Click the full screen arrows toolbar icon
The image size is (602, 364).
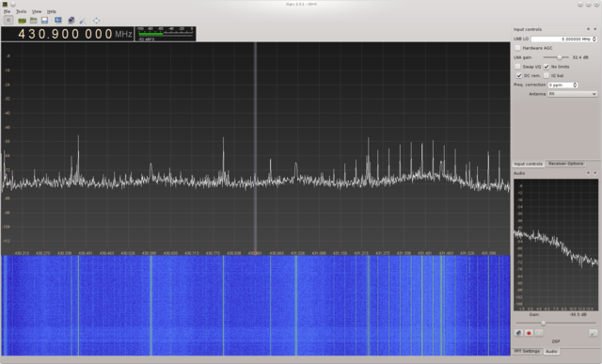point(96,21)
